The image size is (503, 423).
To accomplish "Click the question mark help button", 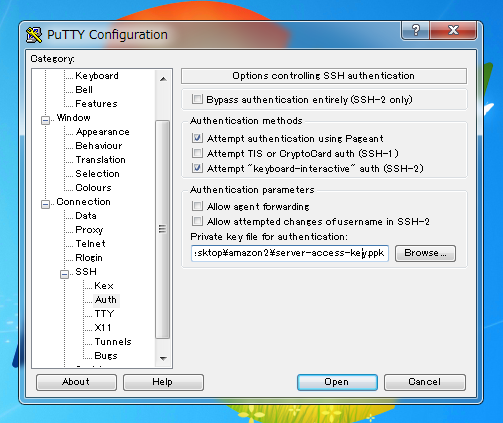I will [416, 30].
